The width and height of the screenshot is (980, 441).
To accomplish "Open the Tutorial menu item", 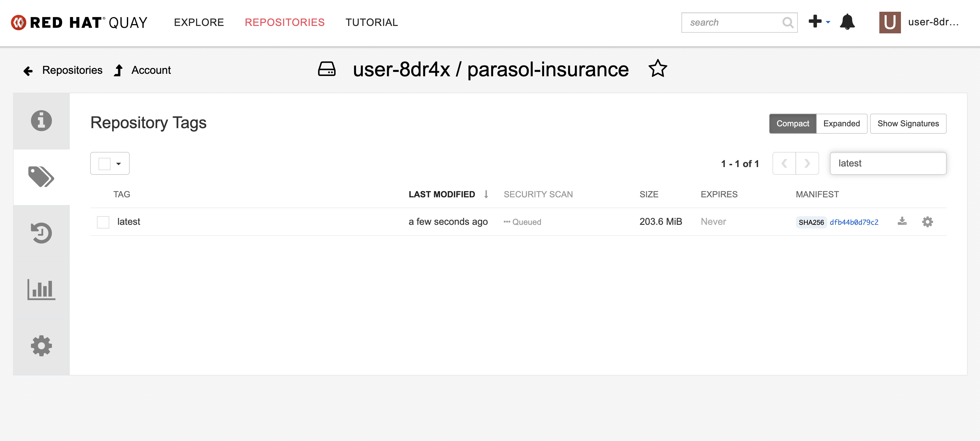I will [371, 23].
